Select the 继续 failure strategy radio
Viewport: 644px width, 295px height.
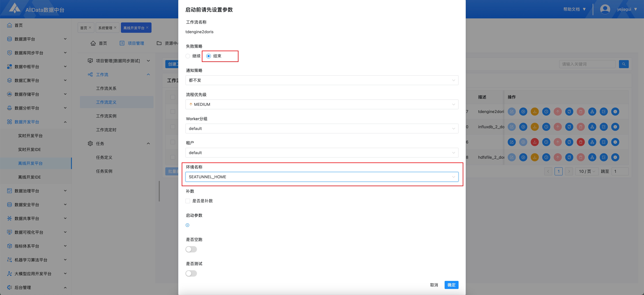(x=188, y=56)
